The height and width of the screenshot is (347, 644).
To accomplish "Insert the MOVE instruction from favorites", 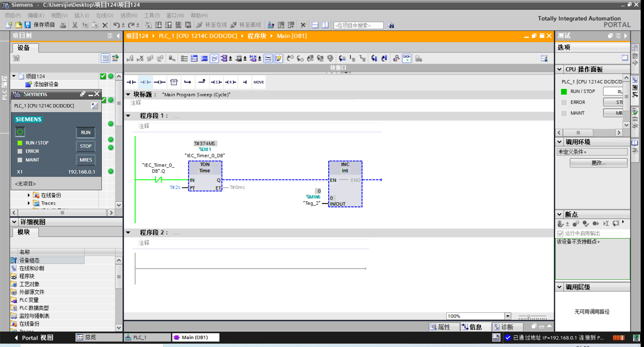I will pos(259,82).
